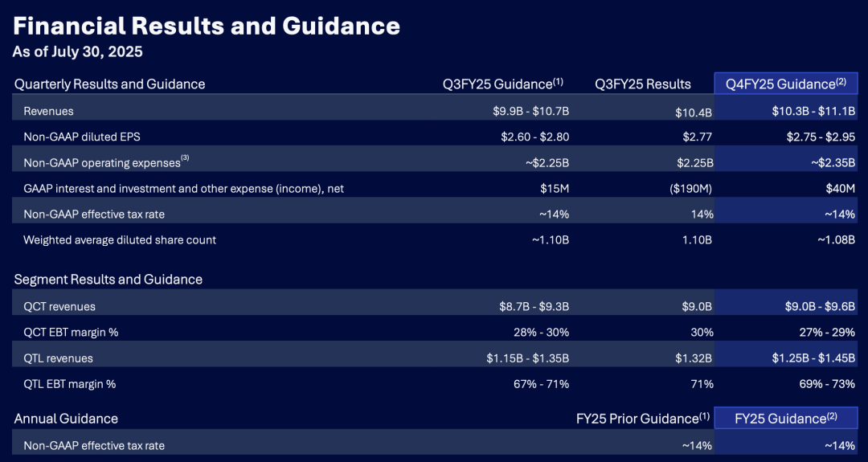This screenshot has width=868, height=462.
Task: Click the Q3FY25 Guidance column header
Action: click(x=502, y=84)
